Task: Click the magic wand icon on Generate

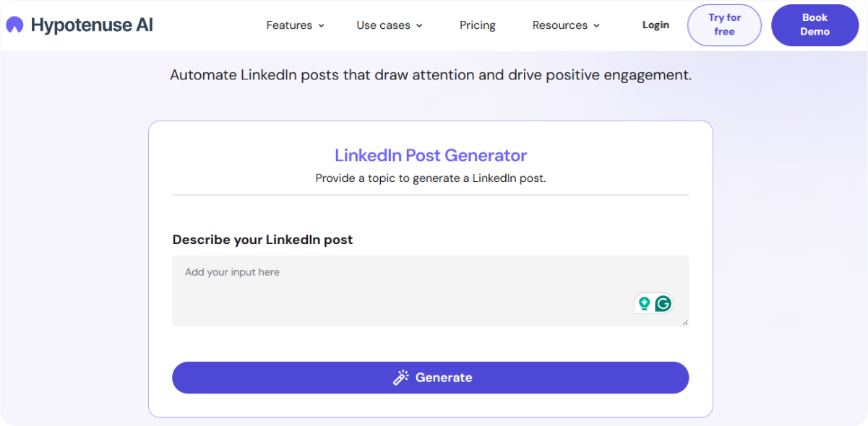Action: (x=400, y=378)
